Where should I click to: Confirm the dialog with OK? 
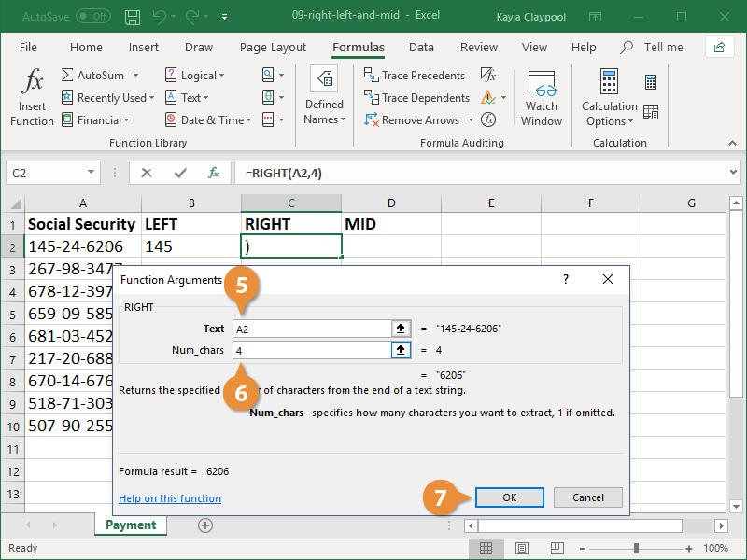click(x=509, y=497)
